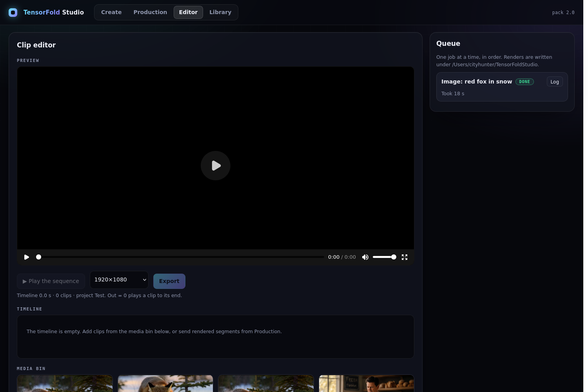Click the 'TensorFold Studio' app title

54,12
